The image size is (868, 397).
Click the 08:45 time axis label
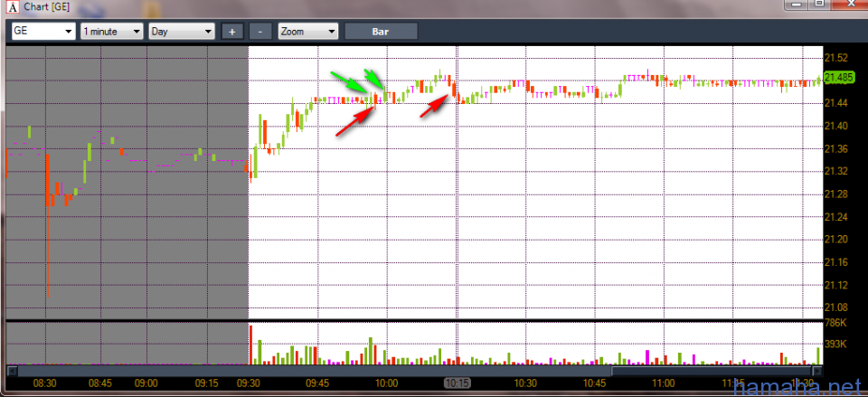pos(100,383)
